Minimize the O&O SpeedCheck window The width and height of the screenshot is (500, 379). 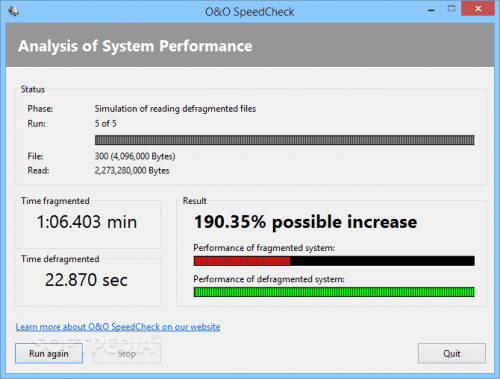click(431, 10)
